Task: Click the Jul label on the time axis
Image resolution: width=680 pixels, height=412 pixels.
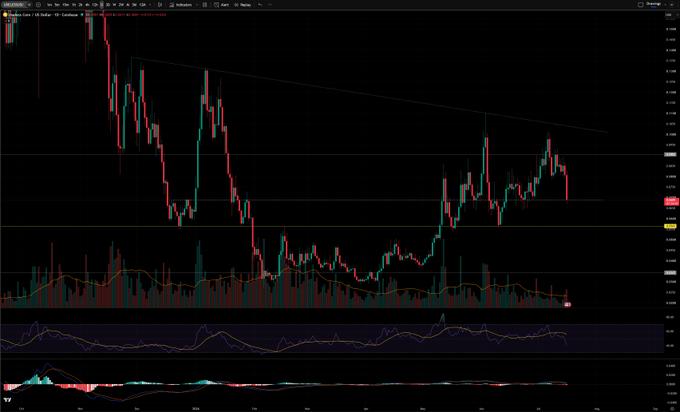Action: point(538,409)
